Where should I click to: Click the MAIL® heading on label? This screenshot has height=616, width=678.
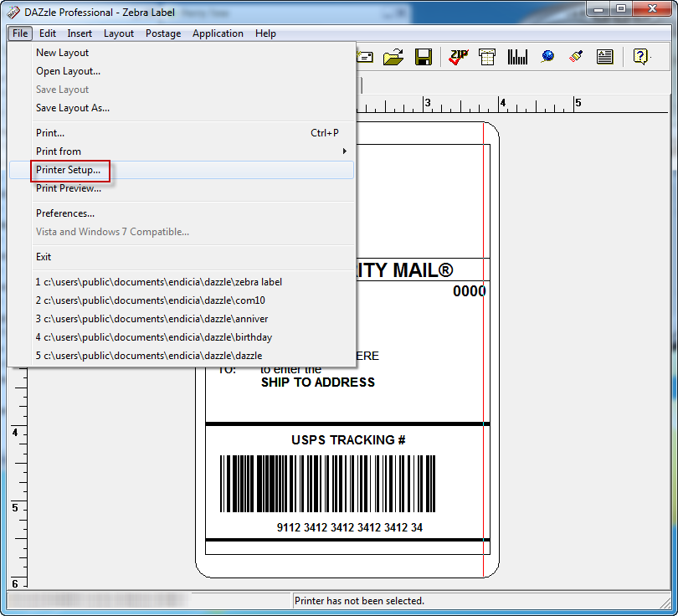[423, 270]
